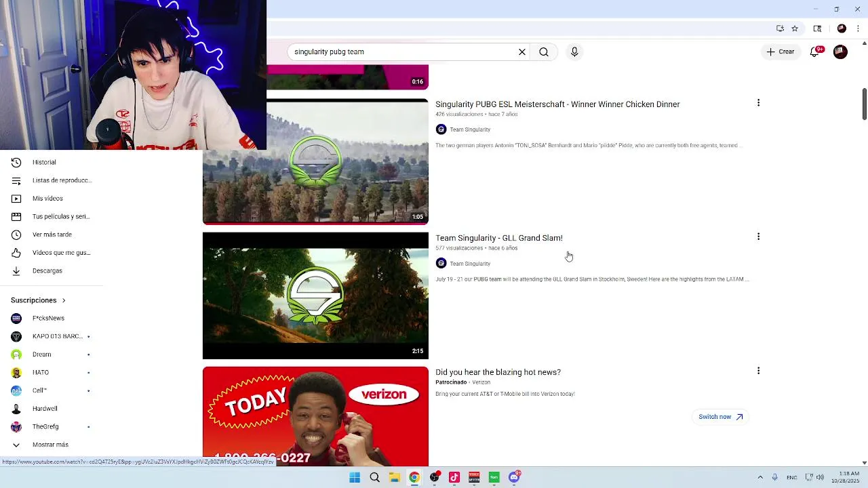
Task: Open the notifications bell
Action: tap(816, 52)
